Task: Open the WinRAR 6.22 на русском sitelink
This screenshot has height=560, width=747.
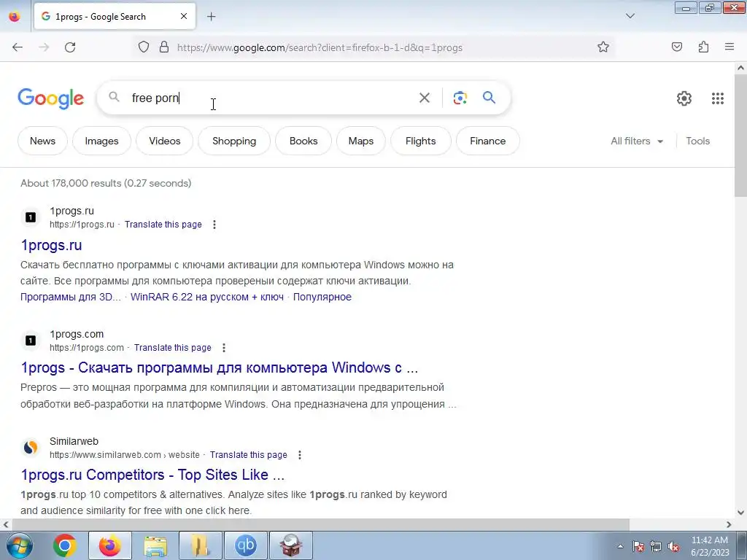Action: (206, 297)
